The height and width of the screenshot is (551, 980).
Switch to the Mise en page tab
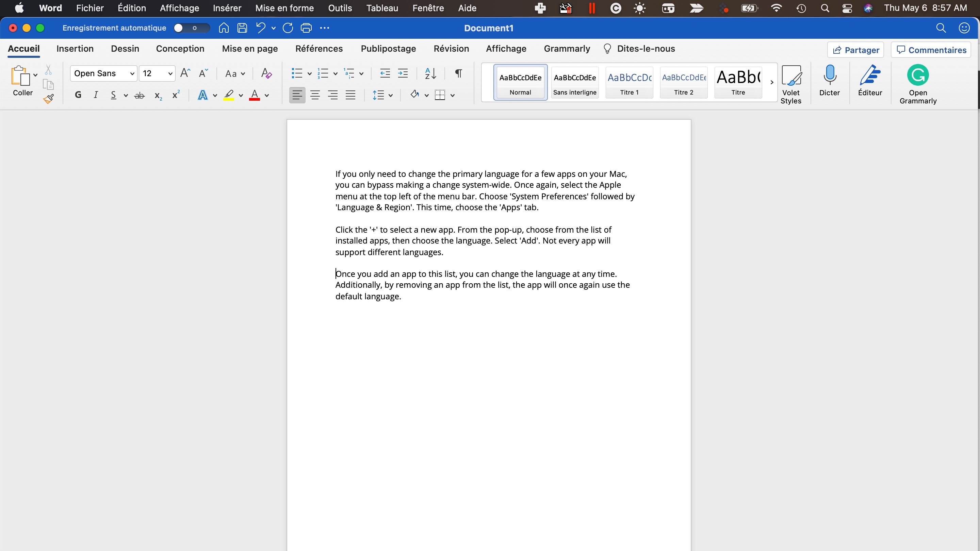click(250, 49)
